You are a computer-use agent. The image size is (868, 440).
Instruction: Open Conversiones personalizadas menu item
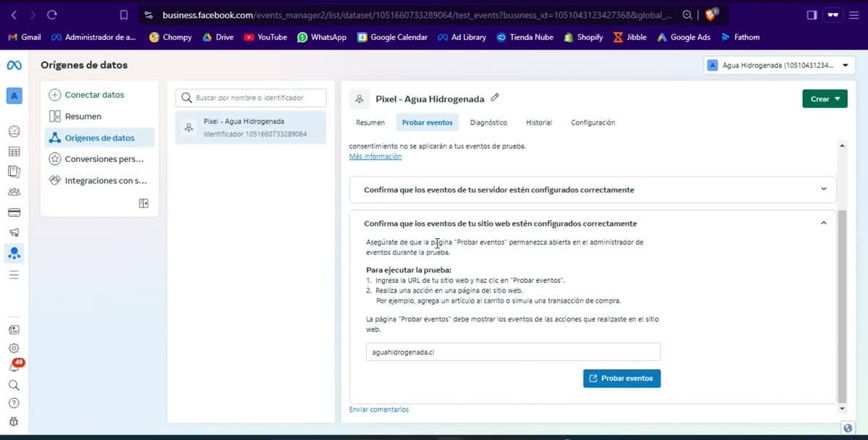click(x=98, y=159)
